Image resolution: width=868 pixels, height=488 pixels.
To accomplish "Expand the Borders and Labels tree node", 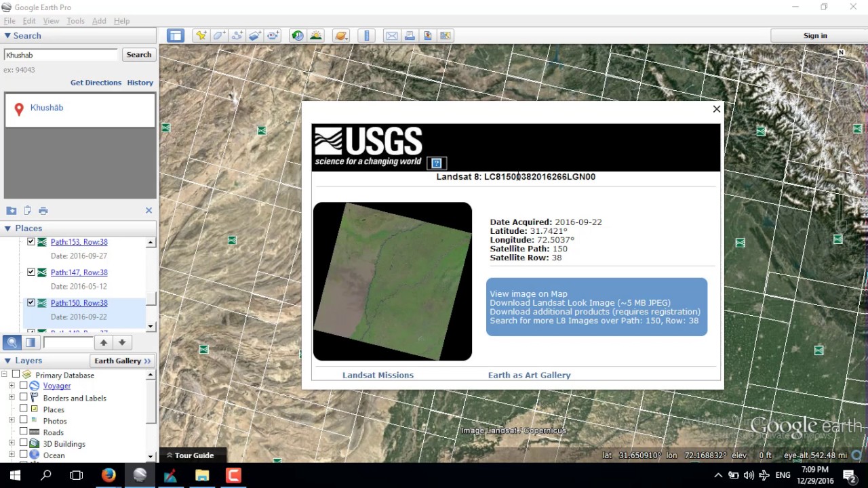I will tap(12, 397).
